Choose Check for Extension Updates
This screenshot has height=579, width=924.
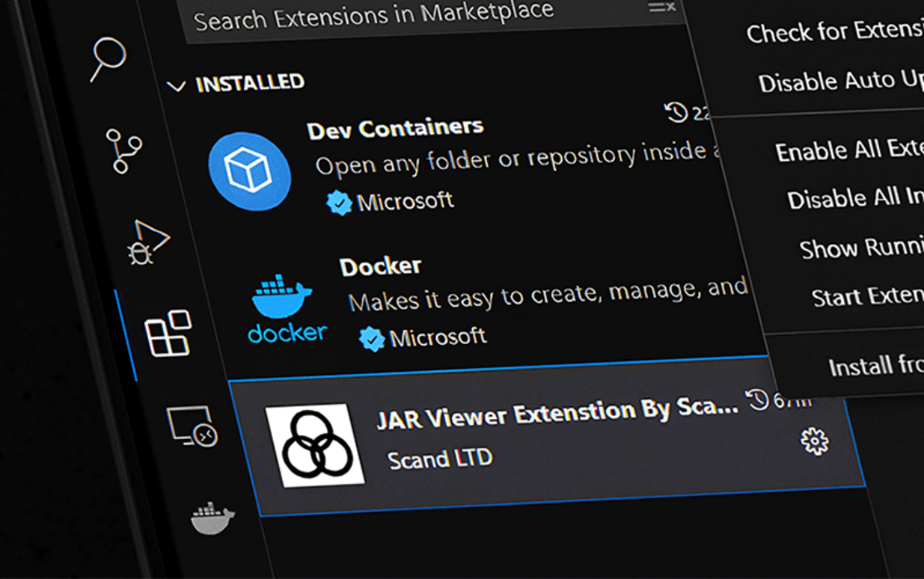[834, 33]
